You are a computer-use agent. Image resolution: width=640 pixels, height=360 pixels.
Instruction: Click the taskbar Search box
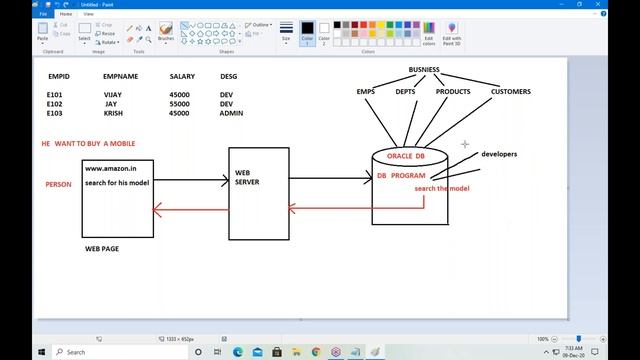[x=120, y=352]
